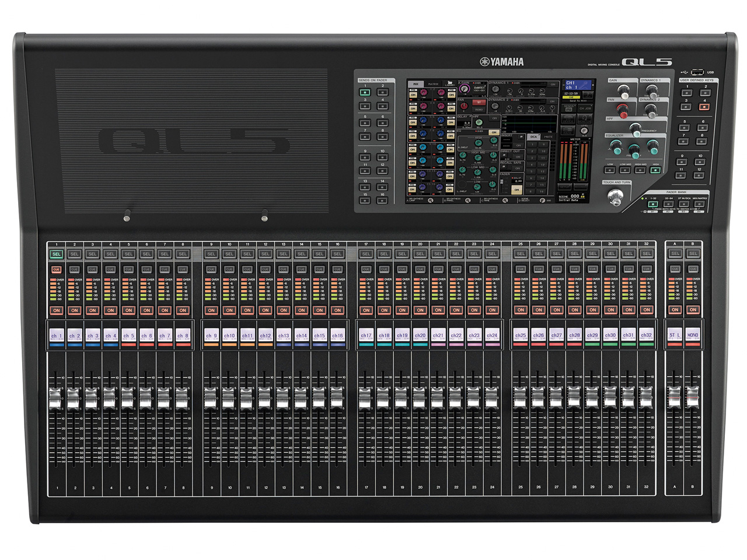
Task: Select channel 17 using its SEL key
Action: (366, 254)
